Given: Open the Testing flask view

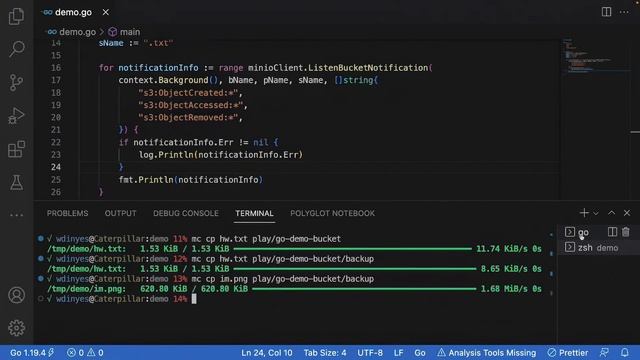Looking at the screenshot, I should pyautogui.click(x=16, y=182).
